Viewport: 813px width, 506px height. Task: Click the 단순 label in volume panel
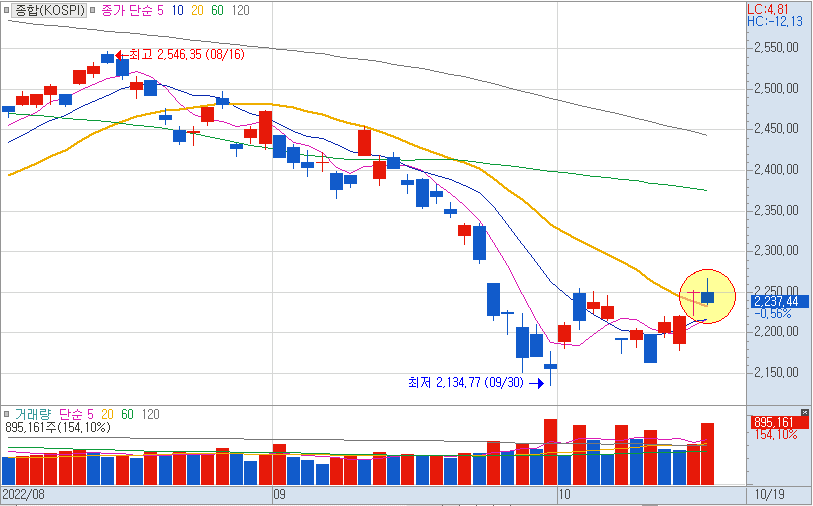pyautogui.click(x=70, y=414)
